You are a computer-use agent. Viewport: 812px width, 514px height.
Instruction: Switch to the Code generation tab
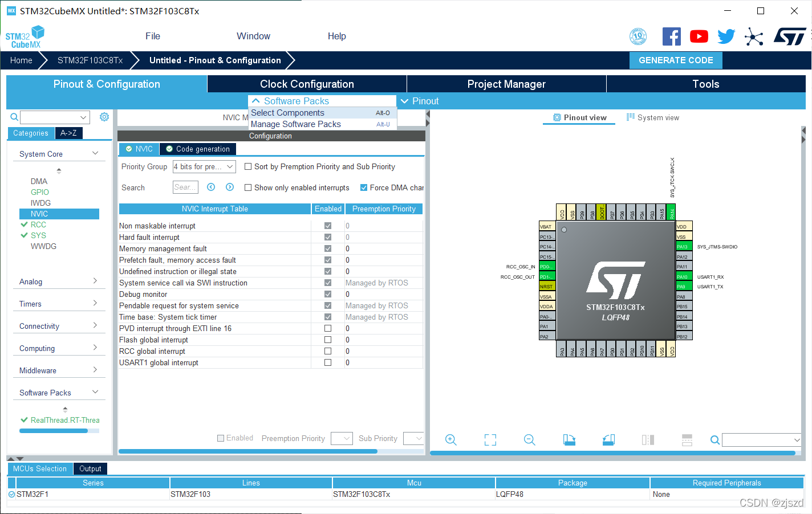(197, 149)
